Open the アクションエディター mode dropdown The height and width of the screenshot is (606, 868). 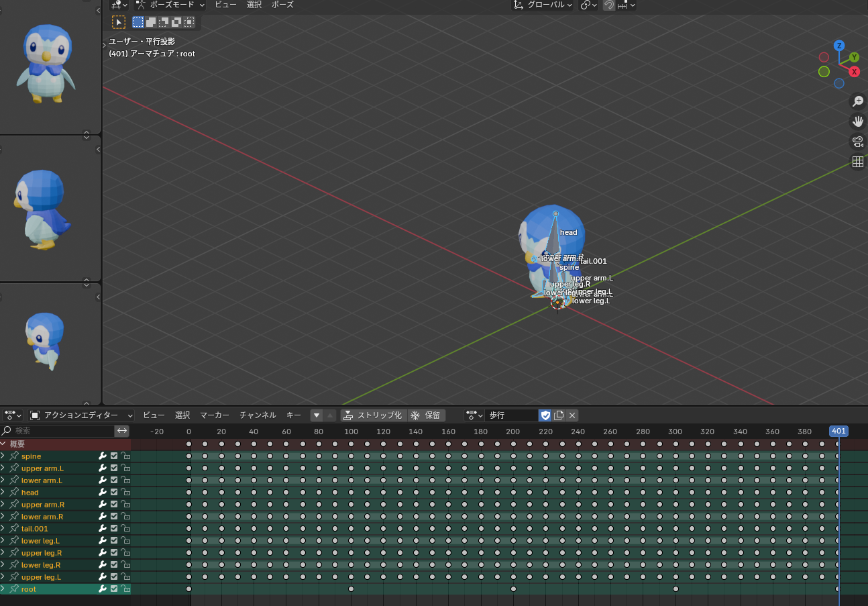click(81, 415)
